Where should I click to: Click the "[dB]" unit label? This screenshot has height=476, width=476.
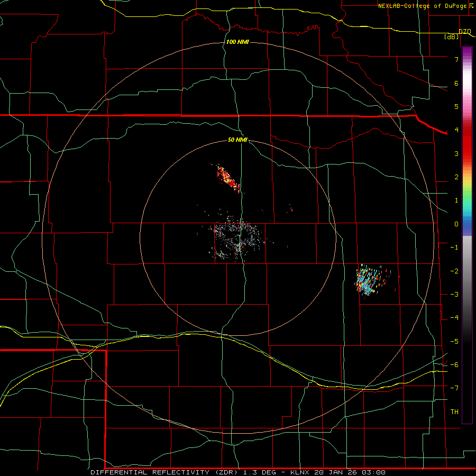tap(452, 36)
